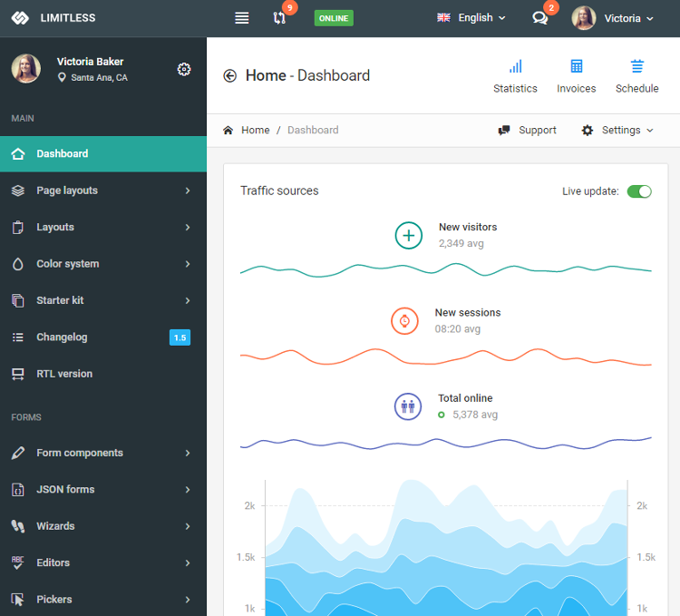Expand the Form components chevron

click(x=188, y=453)
